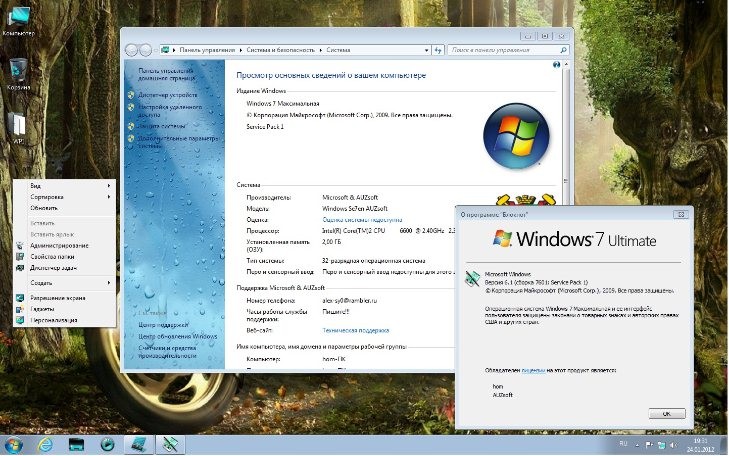Expand the Сортировка submenu arrow
This screenshot has height=456, width=729.
point(109,197)
